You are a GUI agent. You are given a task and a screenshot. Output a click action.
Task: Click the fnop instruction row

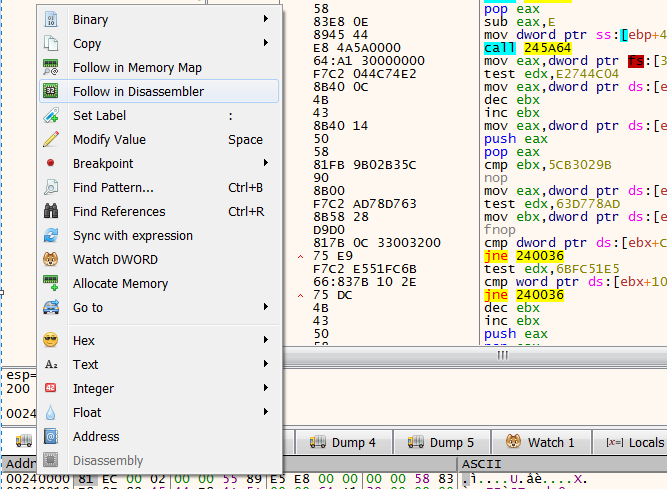499,230
